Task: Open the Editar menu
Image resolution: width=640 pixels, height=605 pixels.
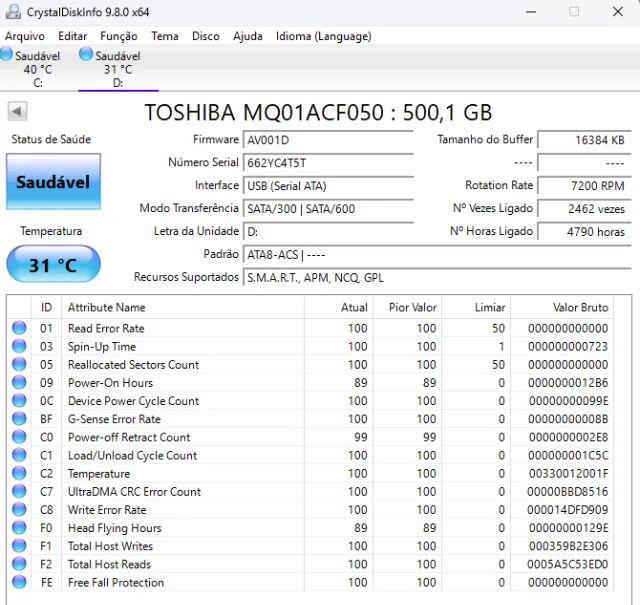Action: pos(72,36)
